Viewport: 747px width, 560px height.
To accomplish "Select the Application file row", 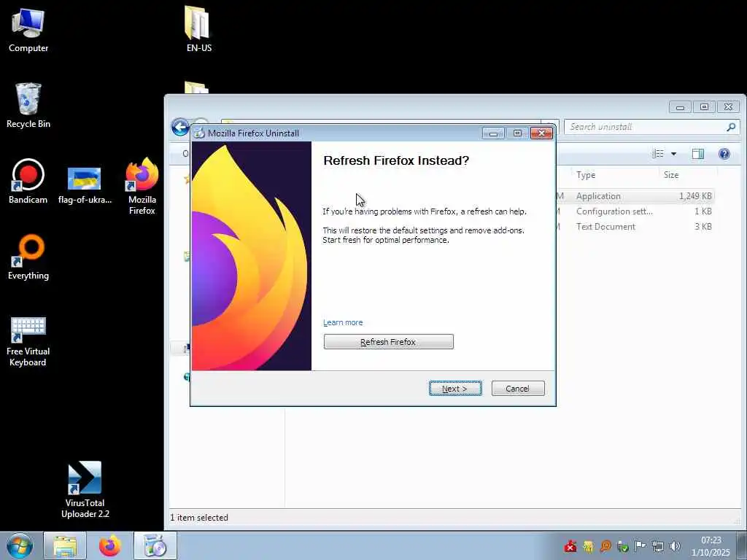I will (x=635, y=196).
